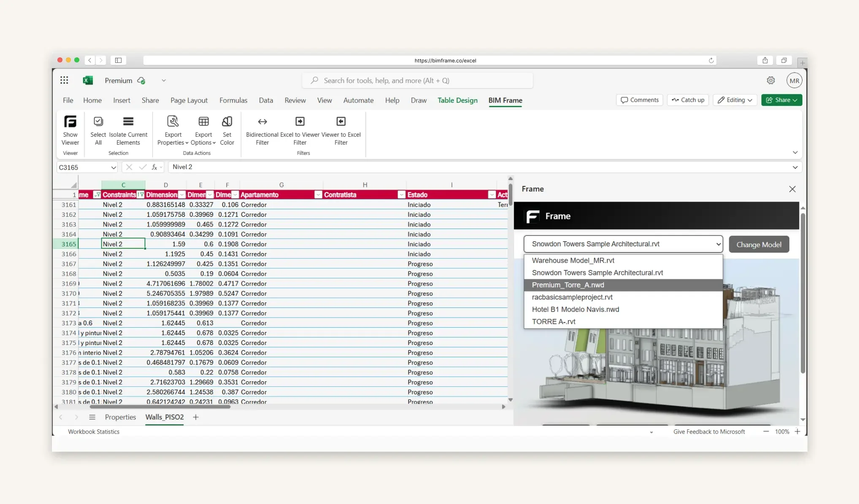Open the app launcher grid
This screenshot has height=504, width=859.
click(x=64, y=80)
